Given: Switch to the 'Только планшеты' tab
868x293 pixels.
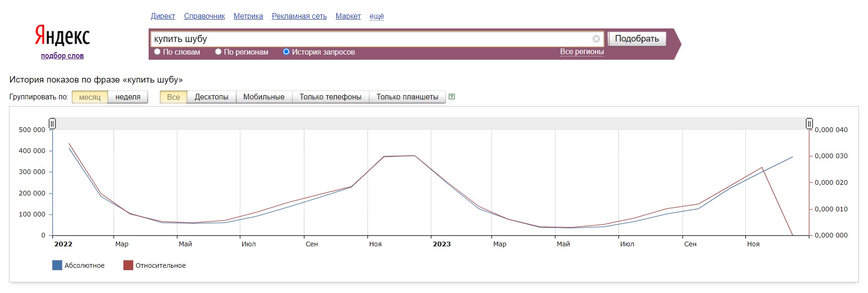Looking at the screenshot, I should pos(407,97).
